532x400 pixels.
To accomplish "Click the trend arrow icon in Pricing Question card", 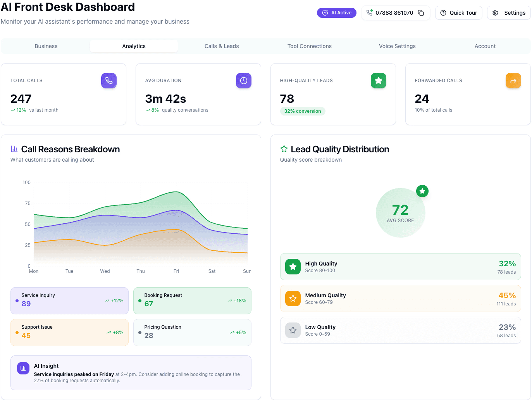I will [x=232, y=333].
